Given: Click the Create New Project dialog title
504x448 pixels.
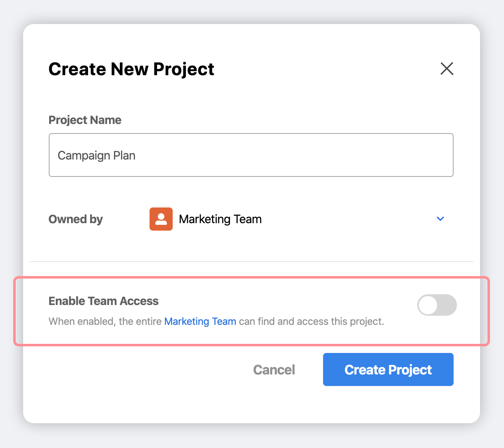Looking at the screenshot, I should [131, 69].
